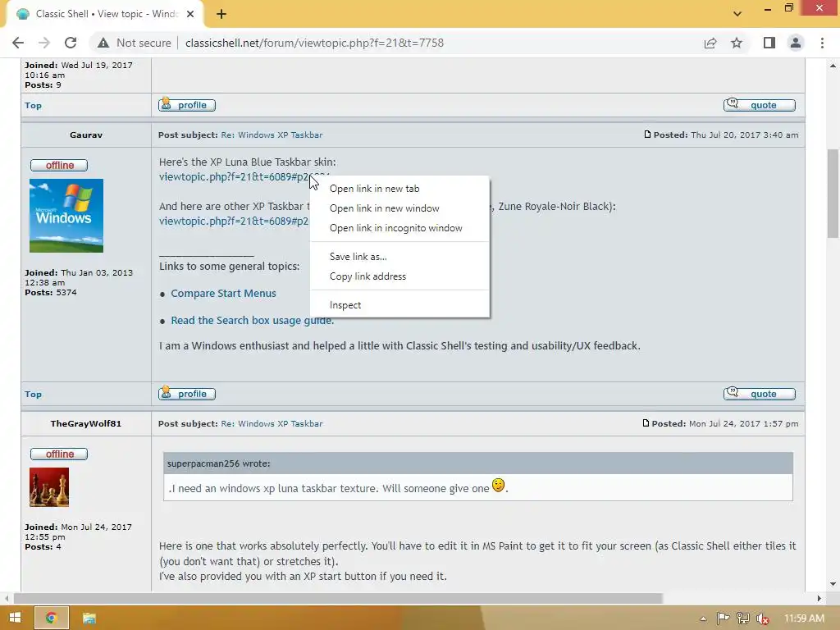Open Read the Search box usage guide link
Screen dimensions: 840x630
[x=253, y=321]
